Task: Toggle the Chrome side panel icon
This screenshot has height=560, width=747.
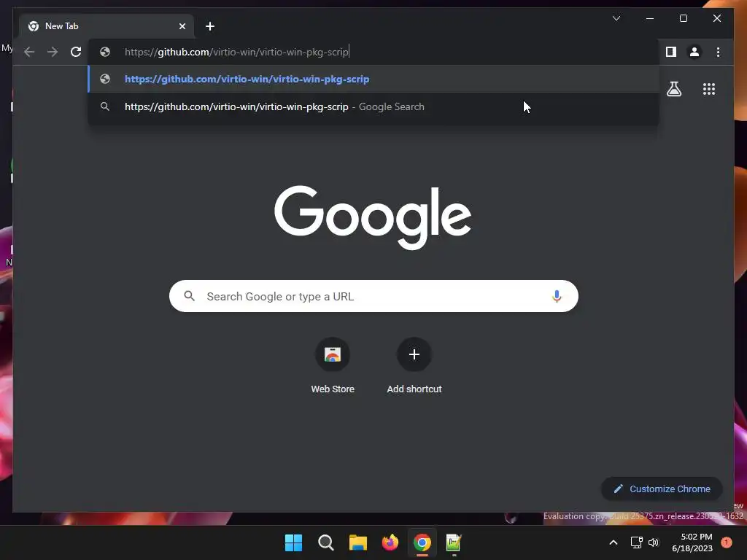Action: click(x=671, y=52)
